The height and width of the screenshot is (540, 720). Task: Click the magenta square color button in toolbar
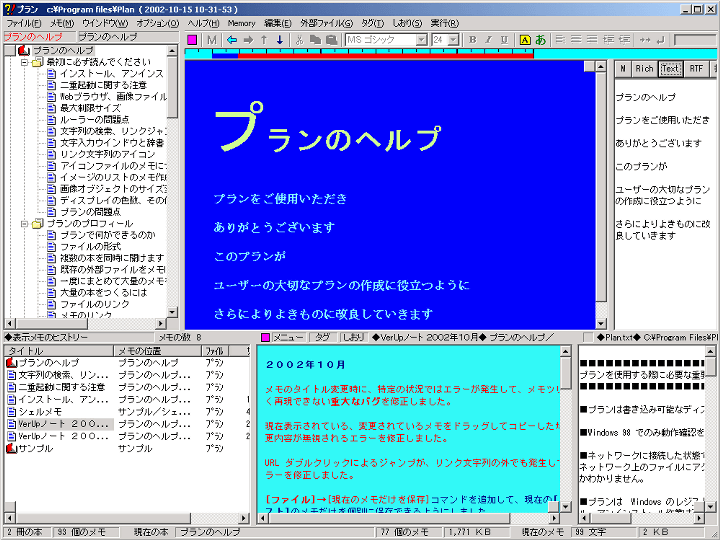click(x=192, y=40)
